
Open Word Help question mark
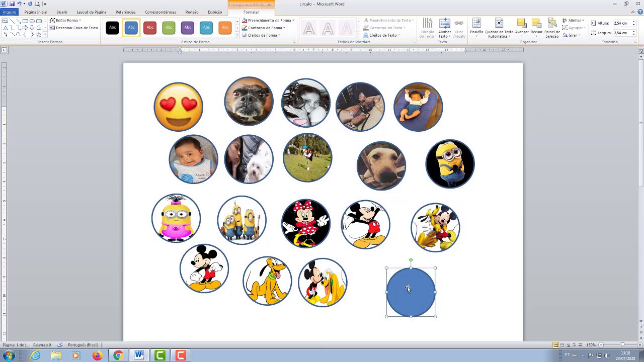point(639,12)
